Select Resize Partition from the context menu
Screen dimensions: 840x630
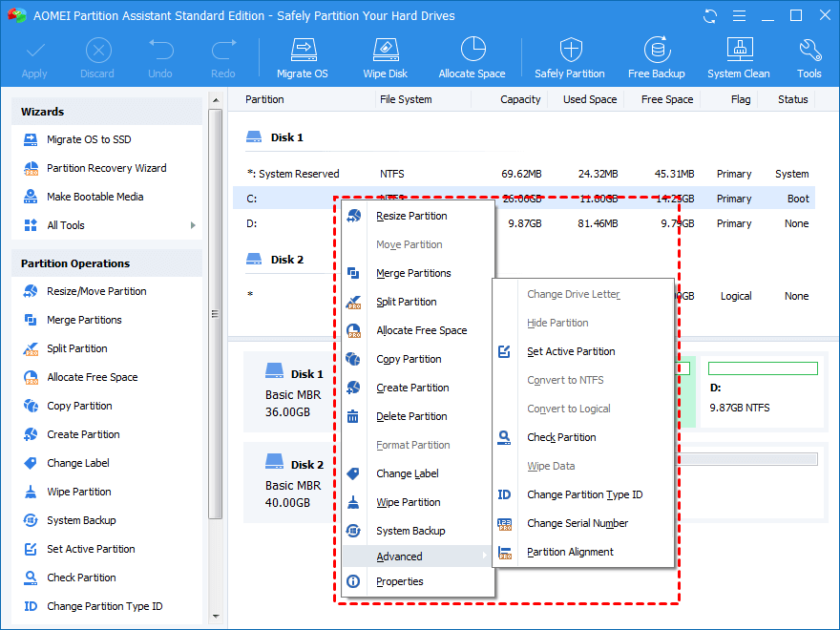click(x=411, y=216)
